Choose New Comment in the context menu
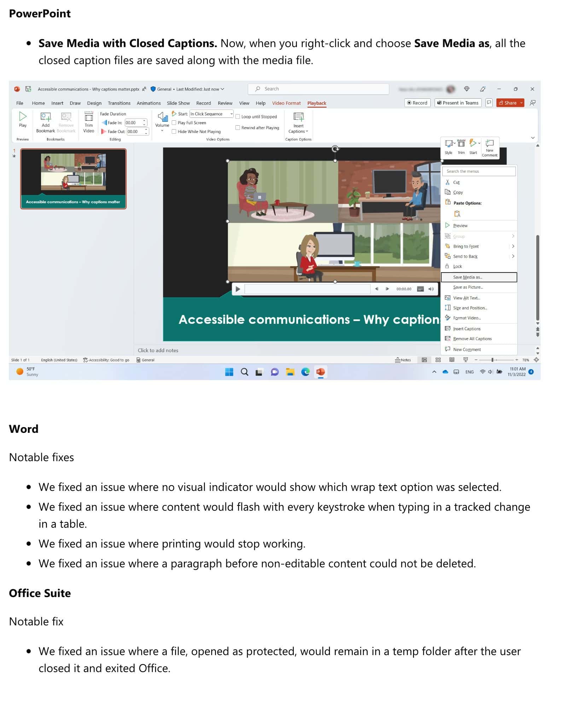This screenshot has height=728, width=587. 479,349
